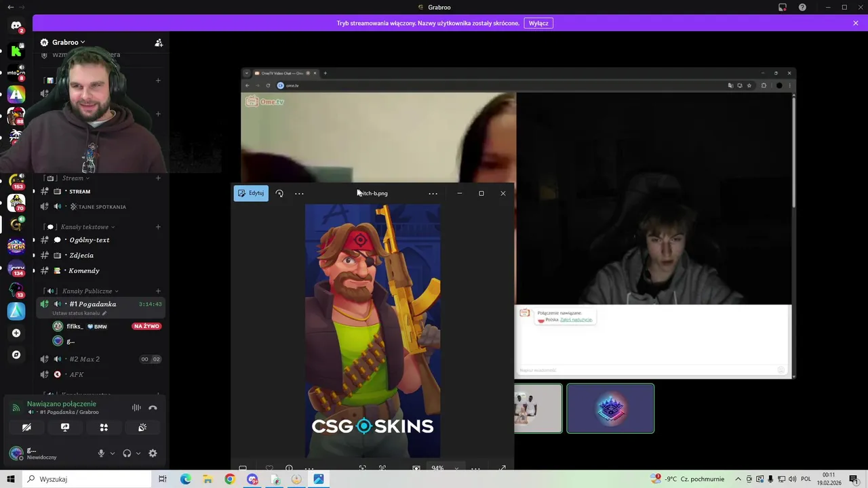Enter fullscreen in Photos viewer

tap(502, 468)
